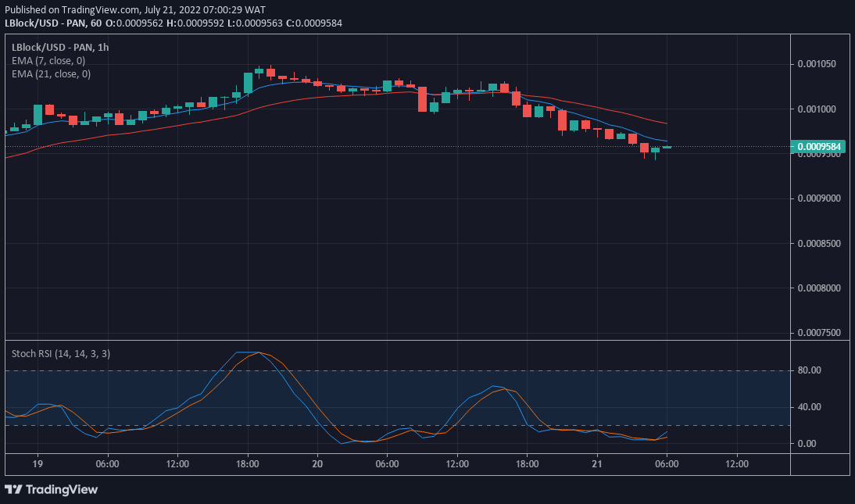Screen dimensions: 855x504
Task: Click the 0.0009000 price axis label
Action: [818, 198]
